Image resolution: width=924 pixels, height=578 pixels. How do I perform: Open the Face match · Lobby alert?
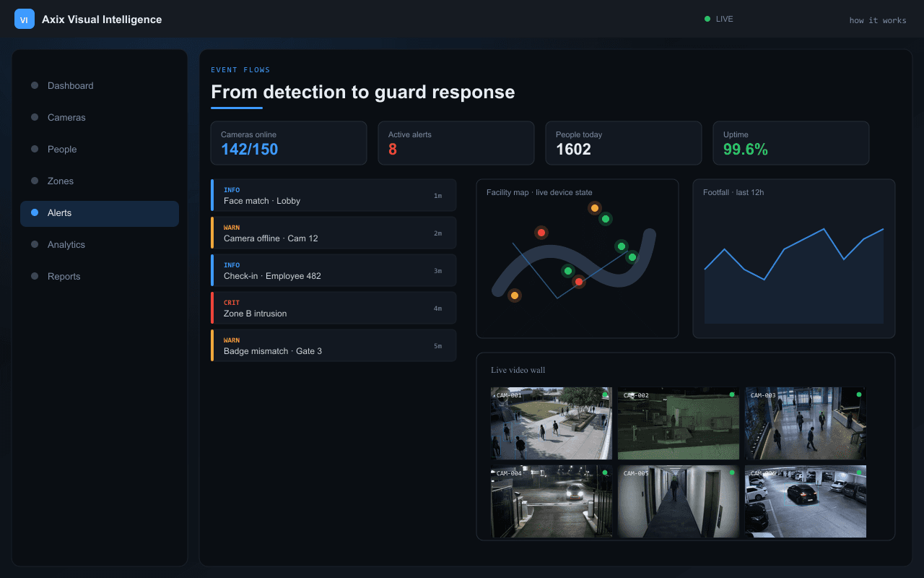point(334,195)
